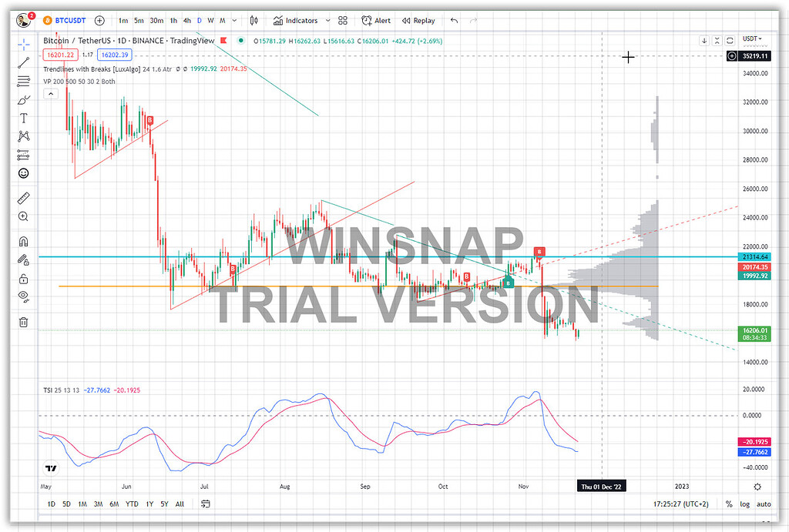Toggle magnet mode for drawings
The image size is (789, 532).
point(24,242)
